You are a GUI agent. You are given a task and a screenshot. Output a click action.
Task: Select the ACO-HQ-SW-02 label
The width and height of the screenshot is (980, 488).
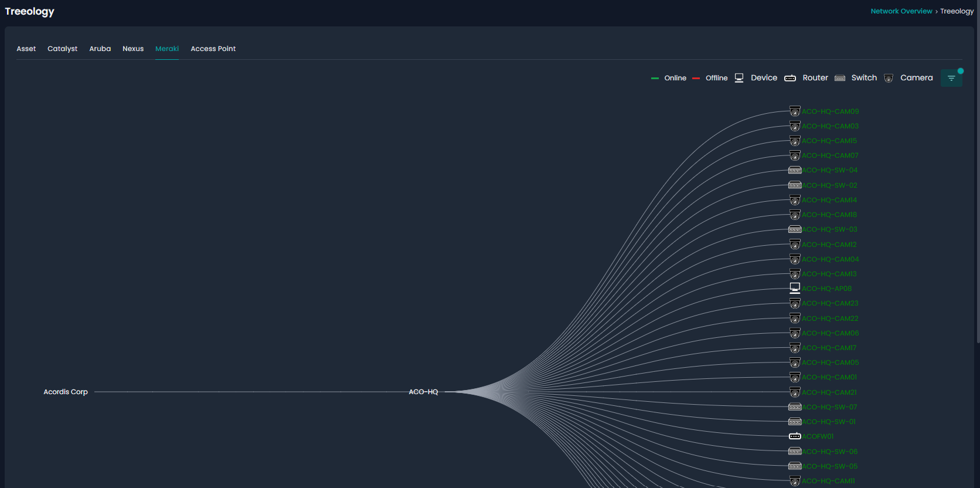[x=830, y=185]
